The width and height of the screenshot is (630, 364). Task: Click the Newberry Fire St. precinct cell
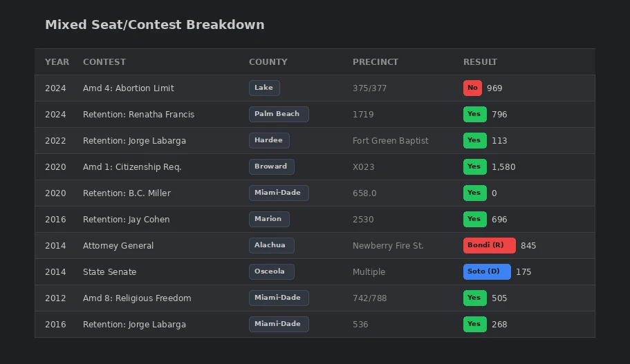tap(387, 246)
